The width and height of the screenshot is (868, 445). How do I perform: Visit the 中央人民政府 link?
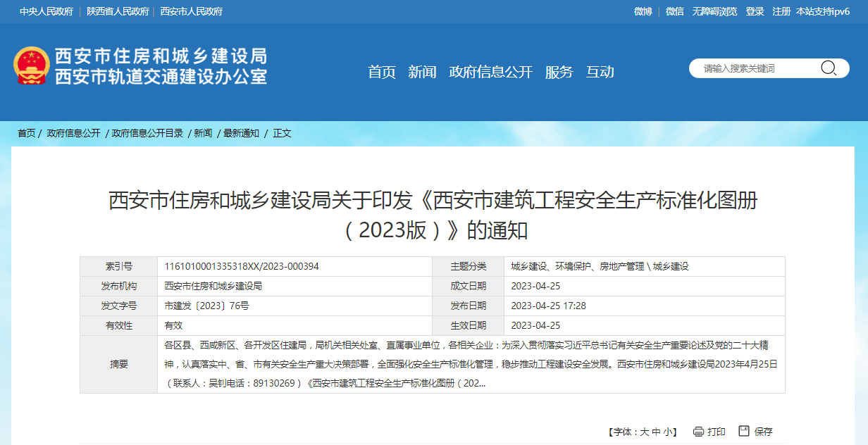point(46,11)
